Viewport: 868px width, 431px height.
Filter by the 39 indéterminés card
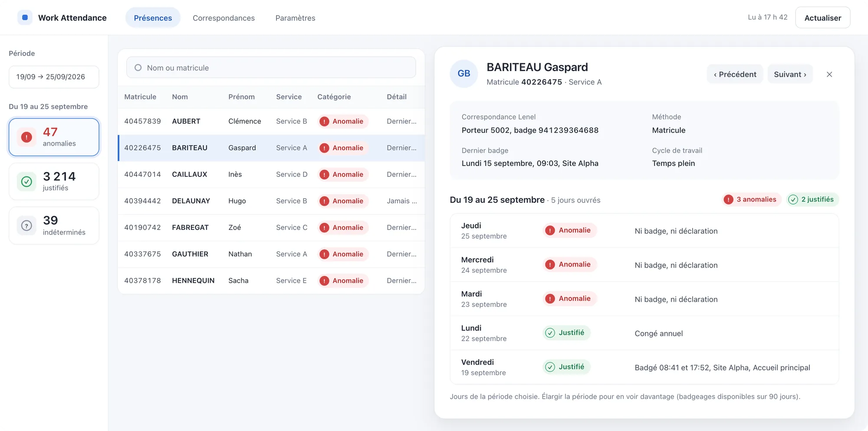coord(54,226)
